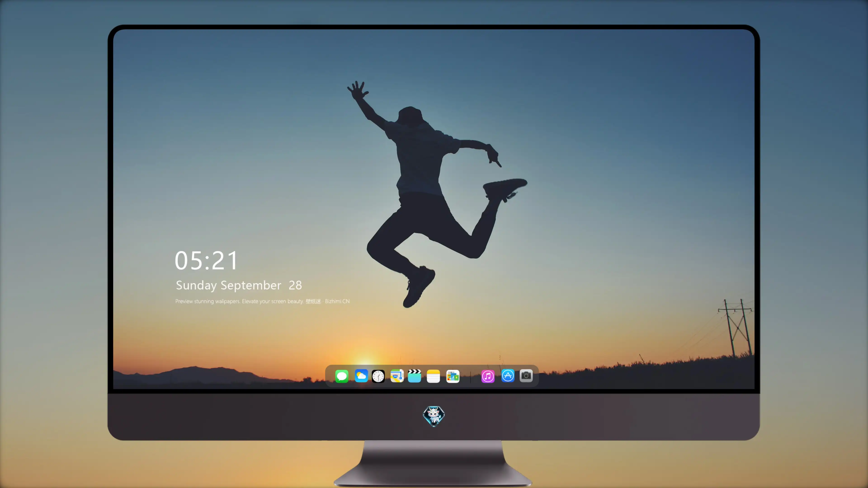Open the Weather app in the dock

pos(361,376)
